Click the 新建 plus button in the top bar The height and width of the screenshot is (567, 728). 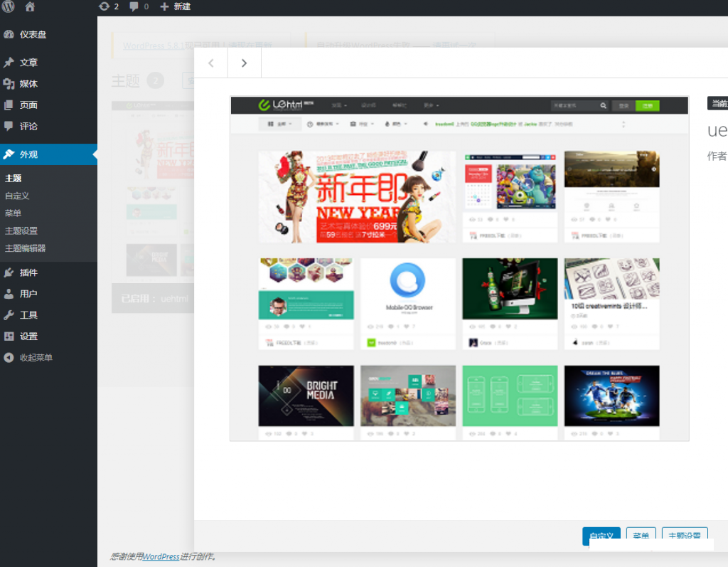[x=176, y=6]
